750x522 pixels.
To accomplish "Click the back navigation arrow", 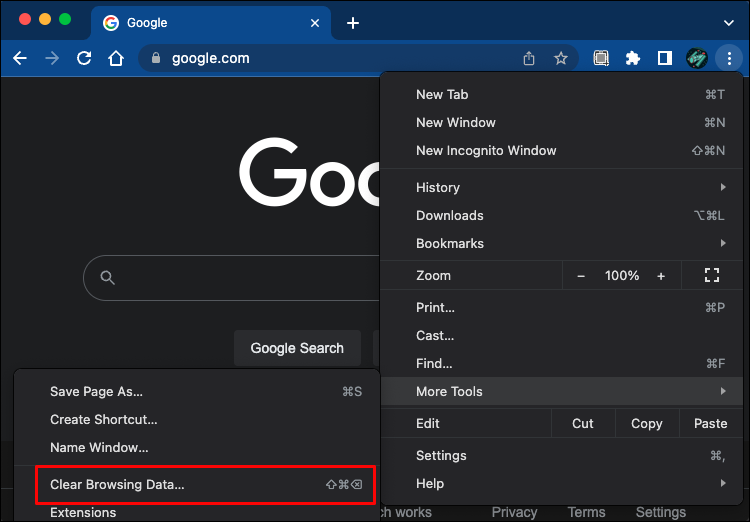I will [x=20, y=59].
